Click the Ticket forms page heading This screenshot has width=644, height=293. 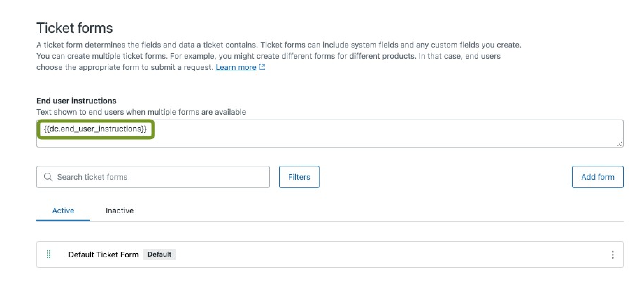(74, 28)
